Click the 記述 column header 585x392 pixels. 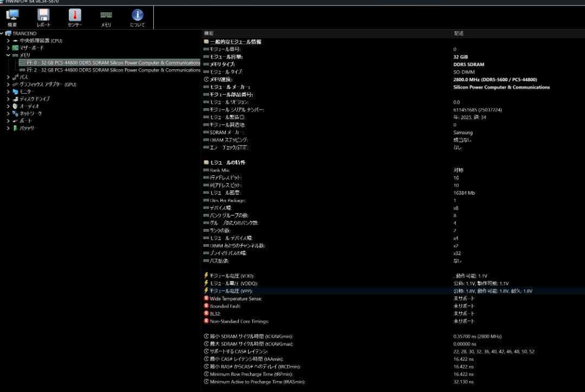pos(458,34)
